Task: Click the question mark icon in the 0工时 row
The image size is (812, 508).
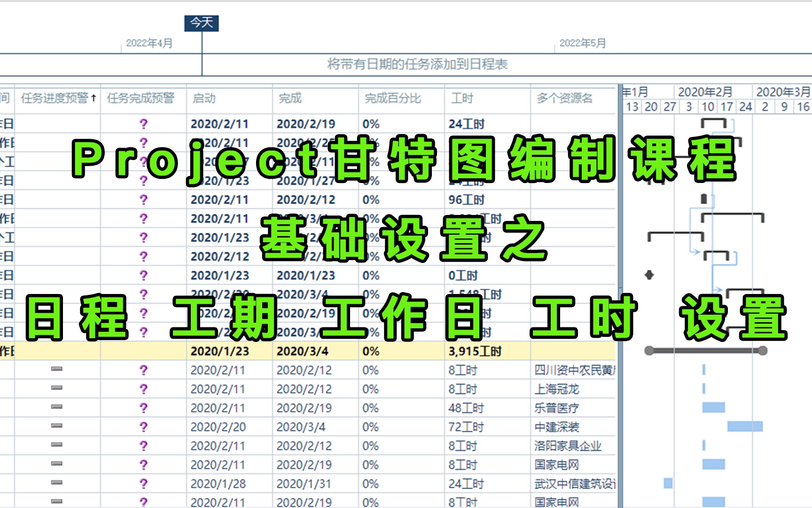Action: coord(143,275)
